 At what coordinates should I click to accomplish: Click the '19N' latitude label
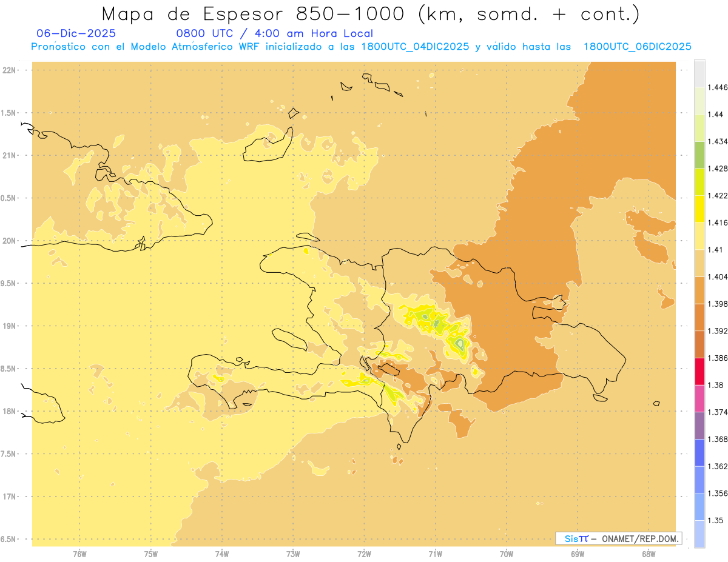point(10,326)
